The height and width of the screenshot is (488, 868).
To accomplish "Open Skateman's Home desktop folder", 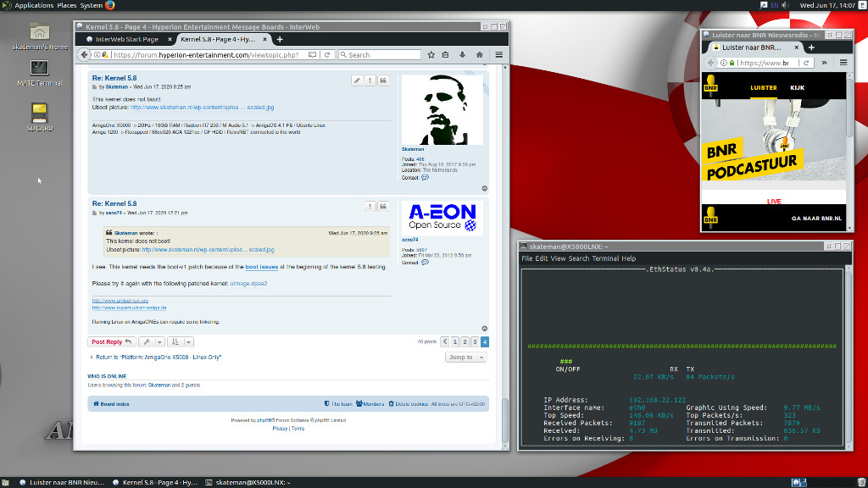I will [40, 36].
